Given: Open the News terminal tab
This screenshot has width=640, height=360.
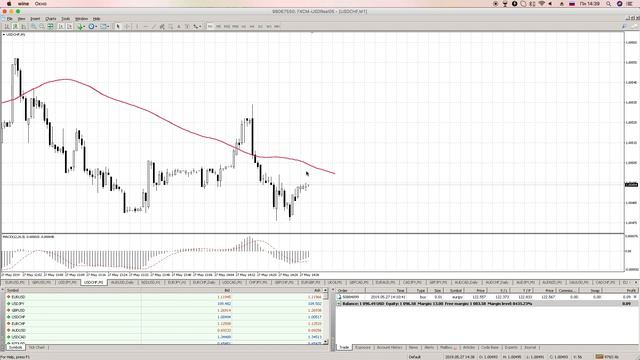Looking at the screenshot, I should pyautogui.click(x=413, y=347).
